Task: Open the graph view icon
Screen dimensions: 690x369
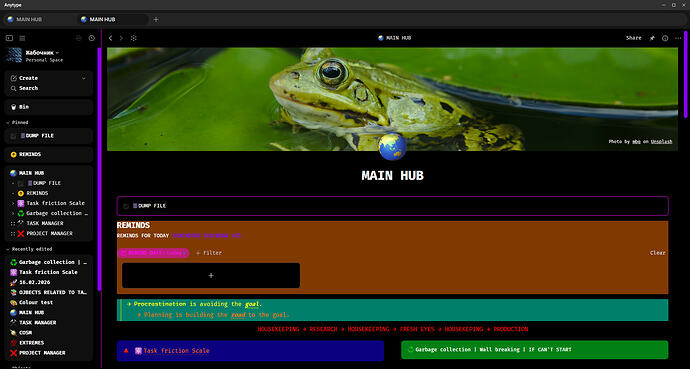Action: pyautogui.click(x=134, y=38)
